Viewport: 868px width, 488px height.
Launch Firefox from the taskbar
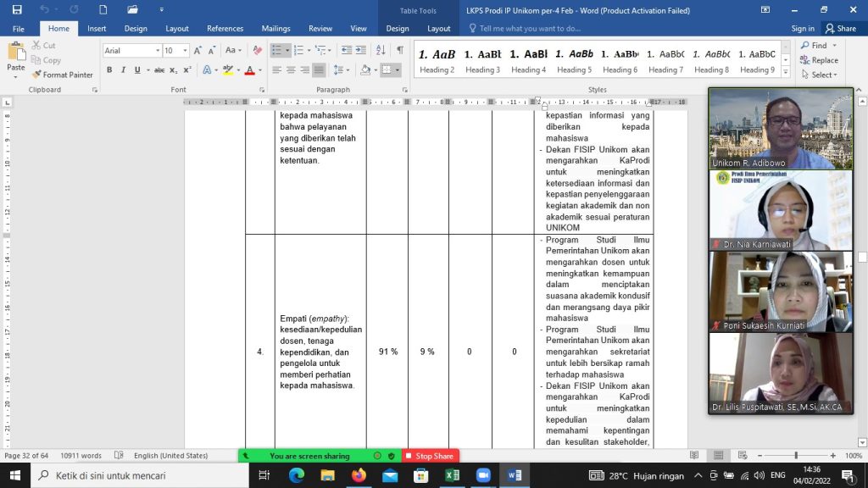[359, 475]
